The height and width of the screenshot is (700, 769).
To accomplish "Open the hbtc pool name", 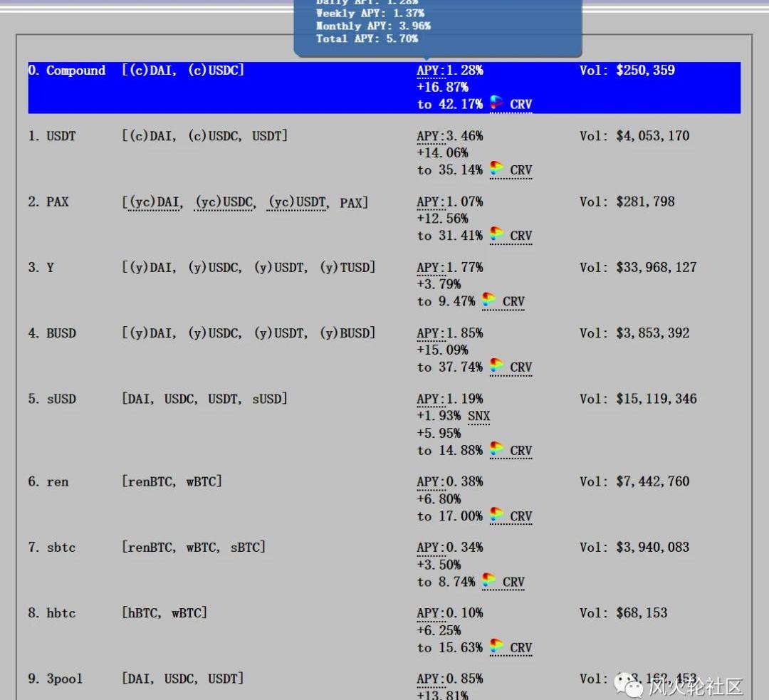I will (61, 613).
